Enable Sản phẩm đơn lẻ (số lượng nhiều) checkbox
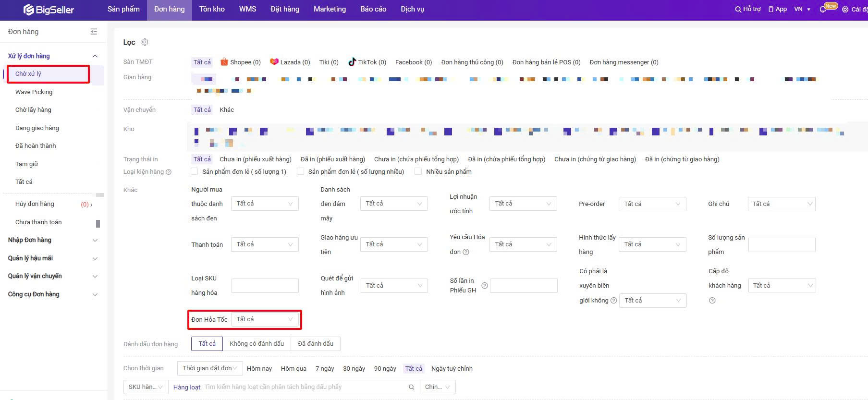Viewport: 868px width, 400px height. point(301,171)
